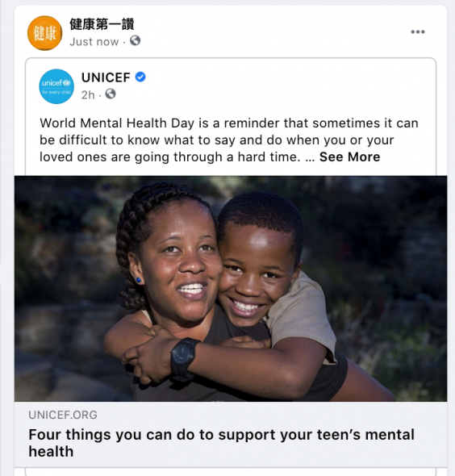Open the three-dot post options menu
This screenshot has height=476, width=455.
[x=418, y=32]
